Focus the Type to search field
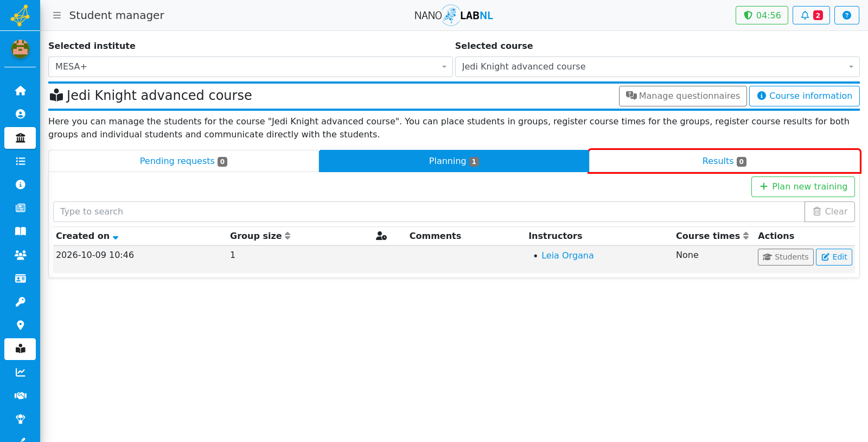The height and width of the screenshot is (442, 868). click(429, 212)
